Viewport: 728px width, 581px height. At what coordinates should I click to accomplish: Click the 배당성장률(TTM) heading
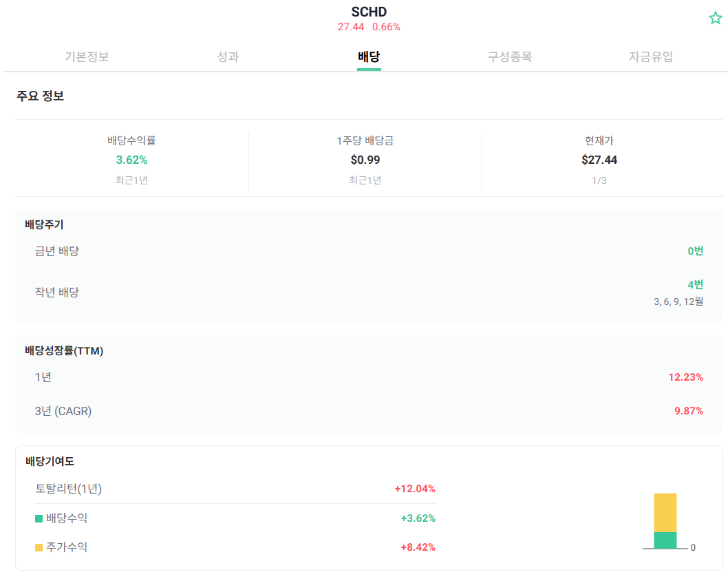64,350
